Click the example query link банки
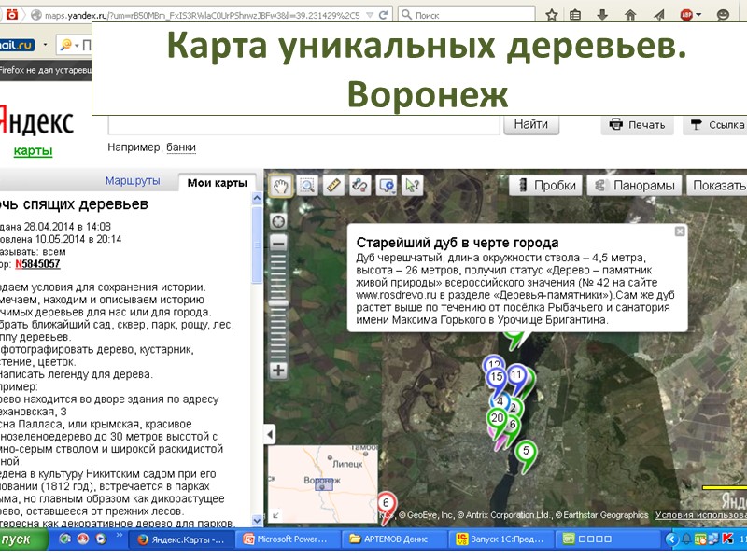 [x=181, y=147]
